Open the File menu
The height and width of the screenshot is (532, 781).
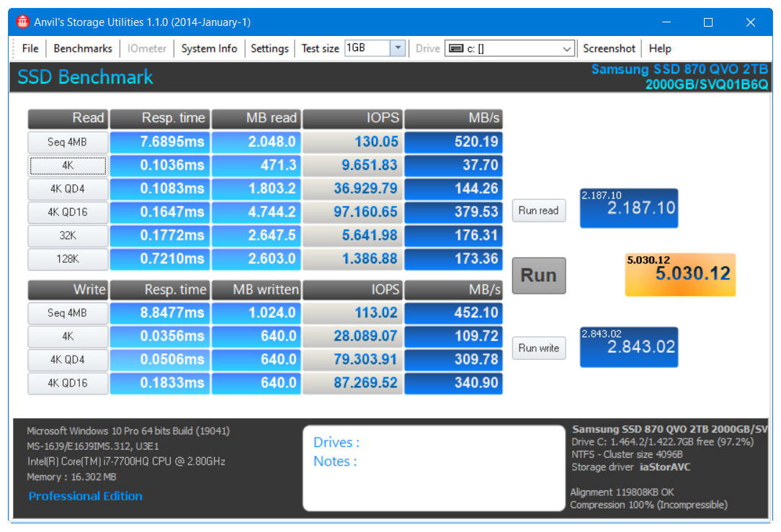tap(30, 48)
